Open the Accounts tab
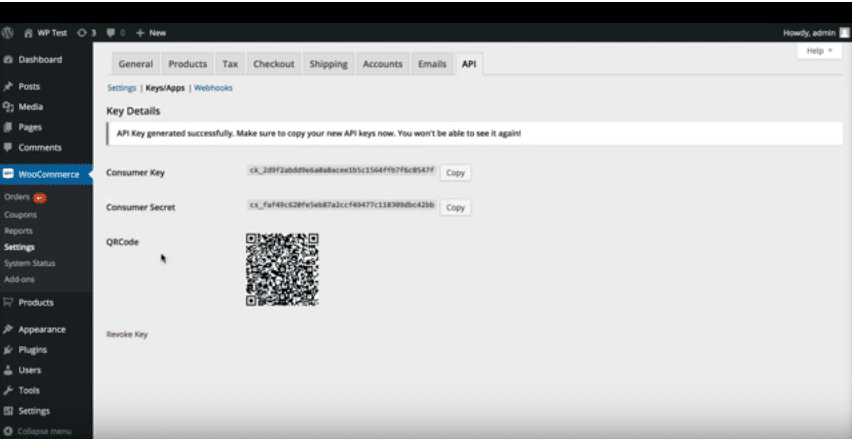852x439 pixels. 383,64
